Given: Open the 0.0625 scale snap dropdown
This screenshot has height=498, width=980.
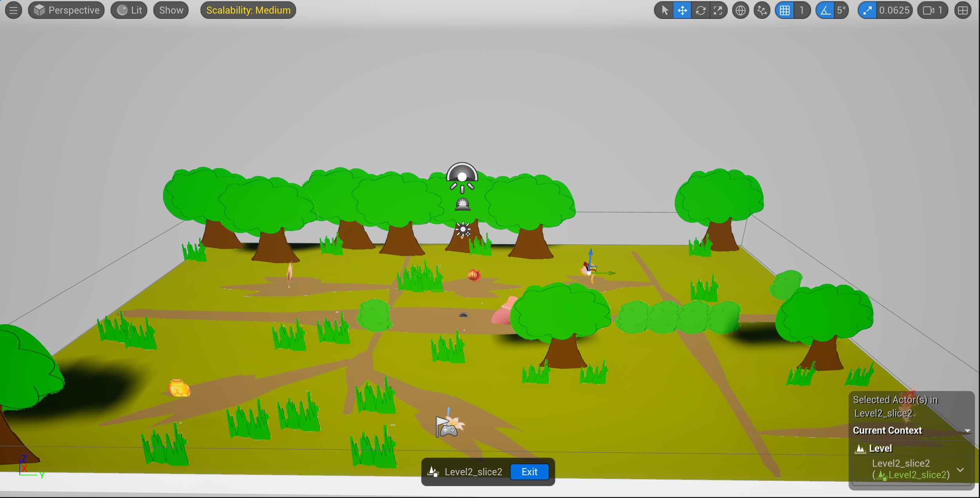Looking at the screenshot, I should pos(894,10).
